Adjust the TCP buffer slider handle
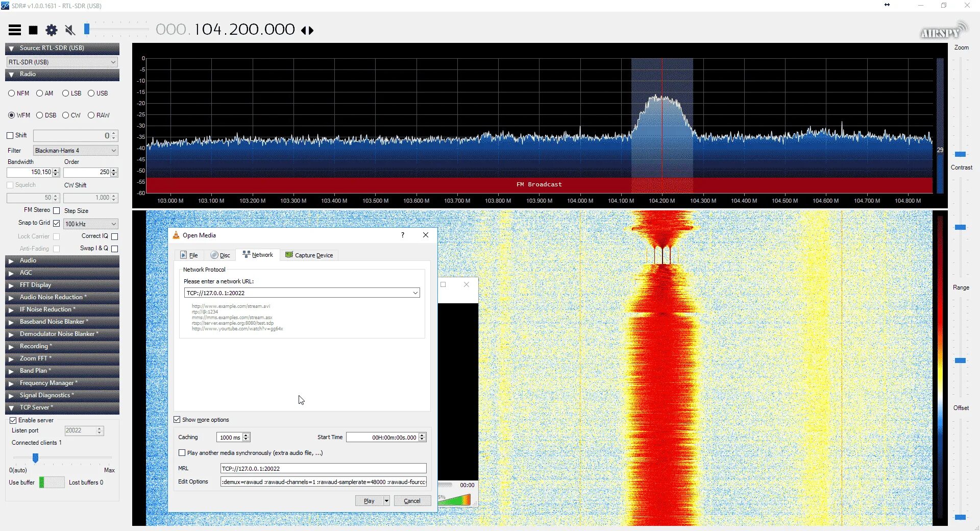This screenshot has width=980, height=531. (x=35, y=458)
